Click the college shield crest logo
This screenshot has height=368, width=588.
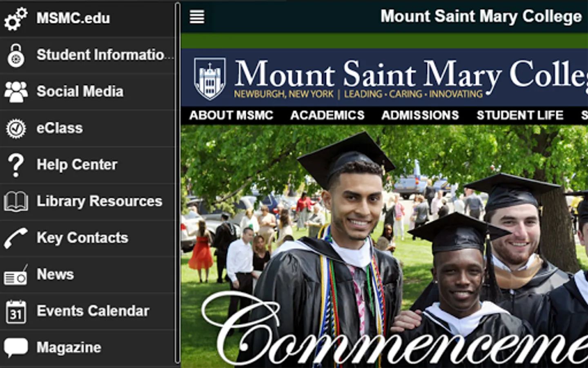point(209,79)
